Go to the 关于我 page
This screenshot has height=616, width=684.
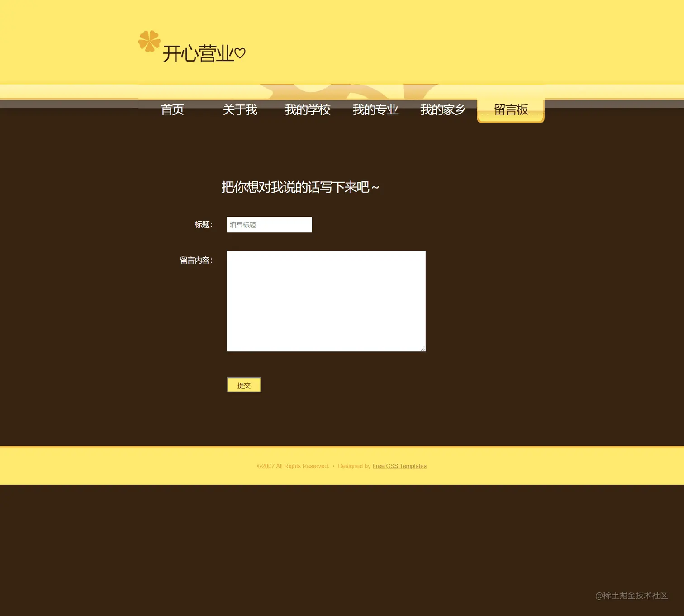240,109
